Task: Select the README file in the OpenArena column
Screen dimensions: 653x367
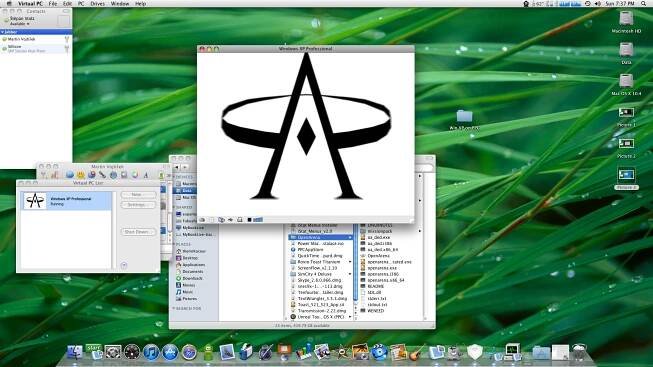Action: [371, 286]
